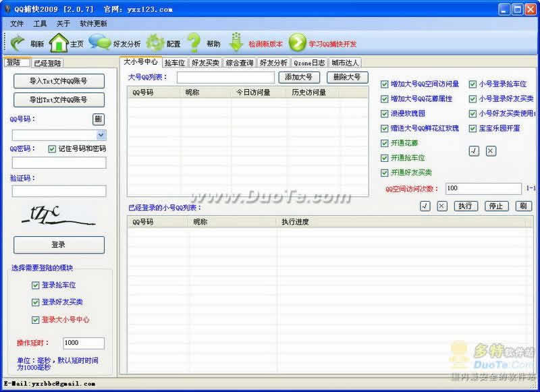
Task: Click the 停止 stop button
Action: (x=497, y=206)
